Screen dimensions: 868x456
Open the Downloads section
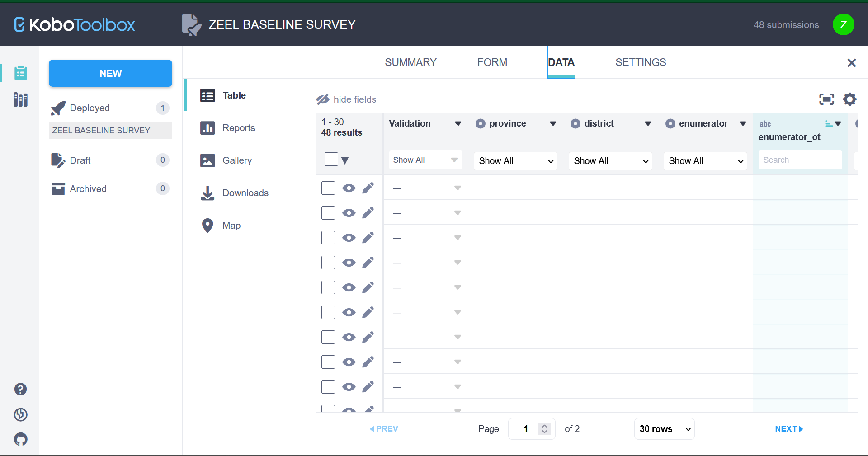[245, 193]
